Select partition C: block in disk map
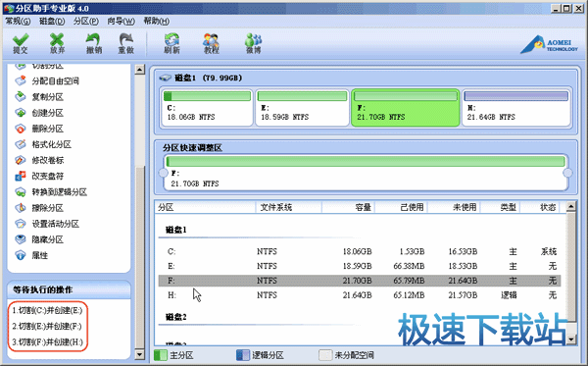 coord(207,107)
